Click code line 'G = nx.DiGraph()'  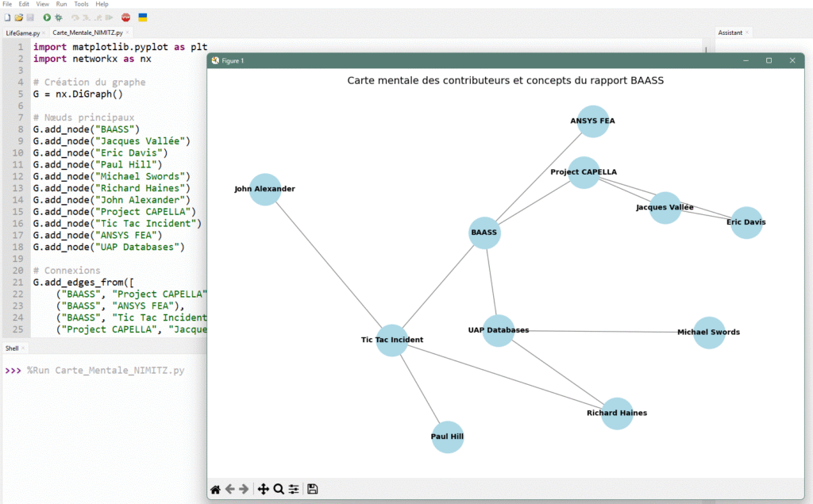[78, 94]
